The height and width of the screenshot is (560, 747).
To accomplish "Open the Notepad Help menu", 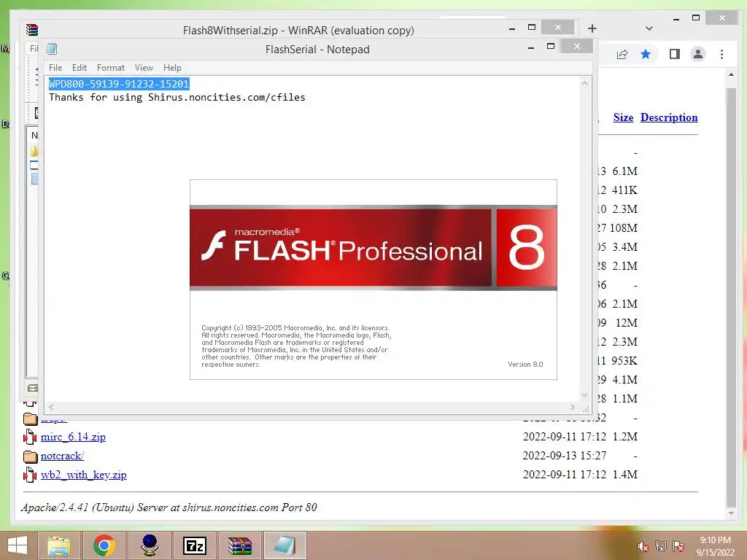I will pyautogui.click(x=172, y=68).
